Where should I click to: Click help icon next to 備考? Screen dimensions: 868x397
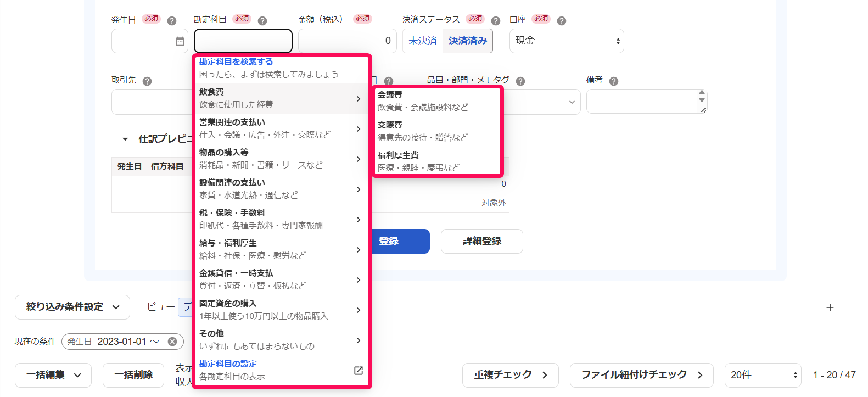tap(614, 81)
